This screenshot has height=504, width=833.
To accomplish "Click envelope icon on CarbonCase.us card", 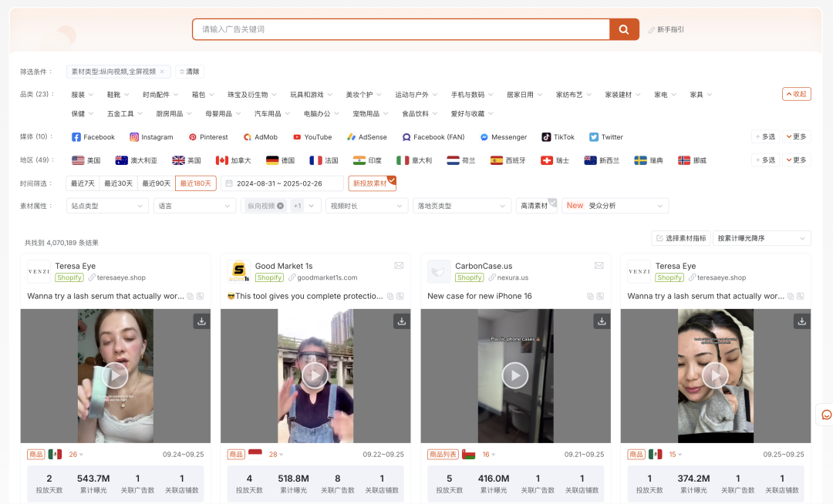I will [599, 265].
